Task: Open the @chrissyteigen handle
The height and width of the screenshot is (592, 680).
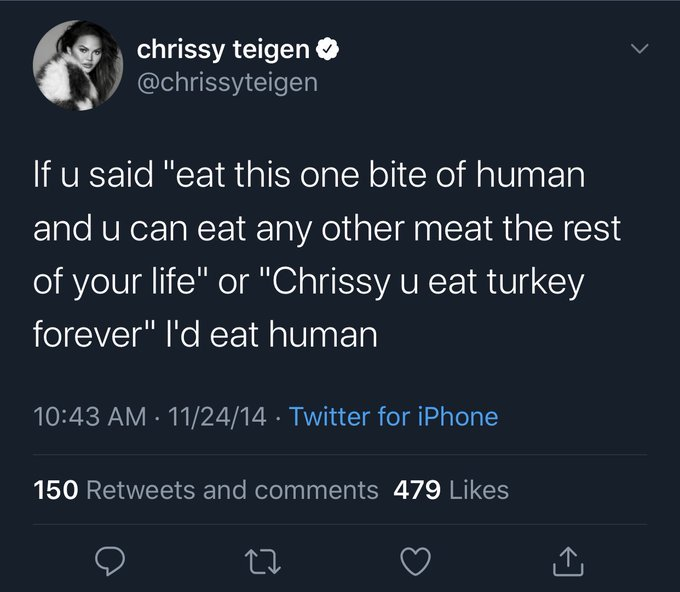Action: tap(226, 82)
